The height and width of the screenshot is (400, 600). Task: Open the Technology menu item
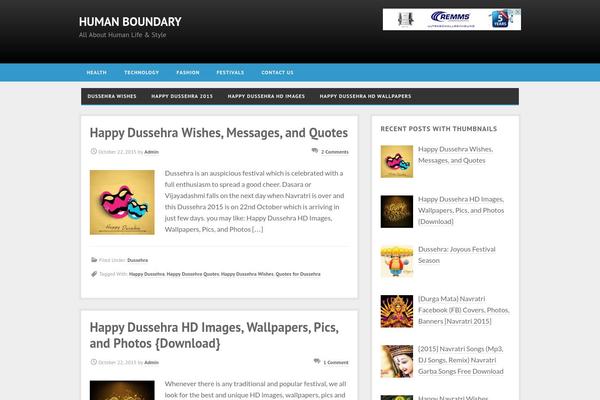point(141,72)
